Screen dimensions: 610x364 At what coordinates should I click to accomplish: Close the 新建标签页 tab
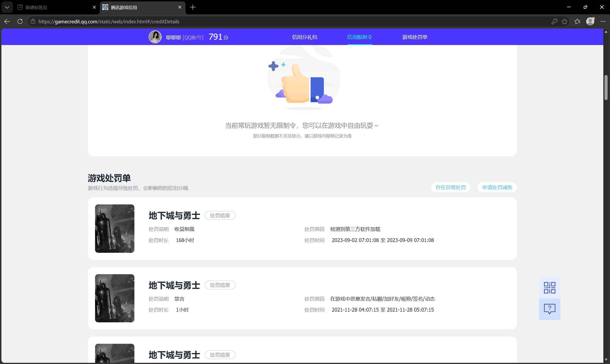click(94, 7)
